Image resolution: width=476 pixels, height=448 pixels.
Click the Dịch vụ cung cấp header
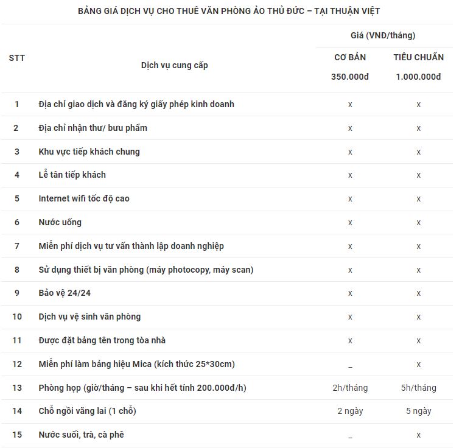click(x=175, y=65)
